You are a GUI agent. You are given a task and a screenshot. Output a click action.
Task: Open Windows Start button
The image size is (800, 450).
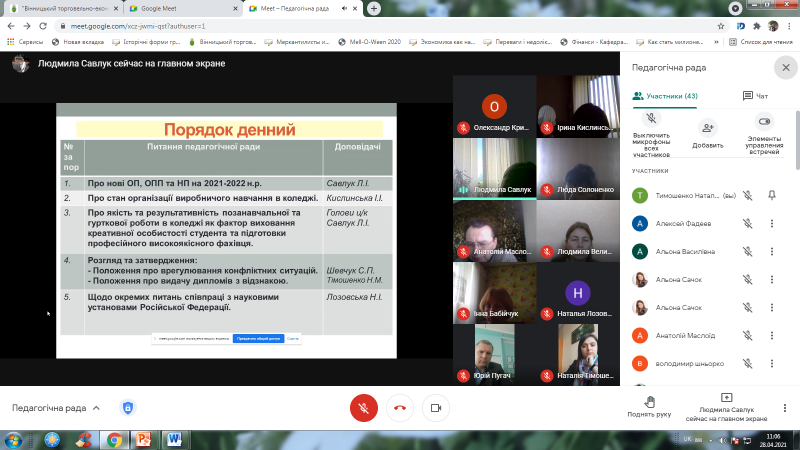(x=13, y=440)
